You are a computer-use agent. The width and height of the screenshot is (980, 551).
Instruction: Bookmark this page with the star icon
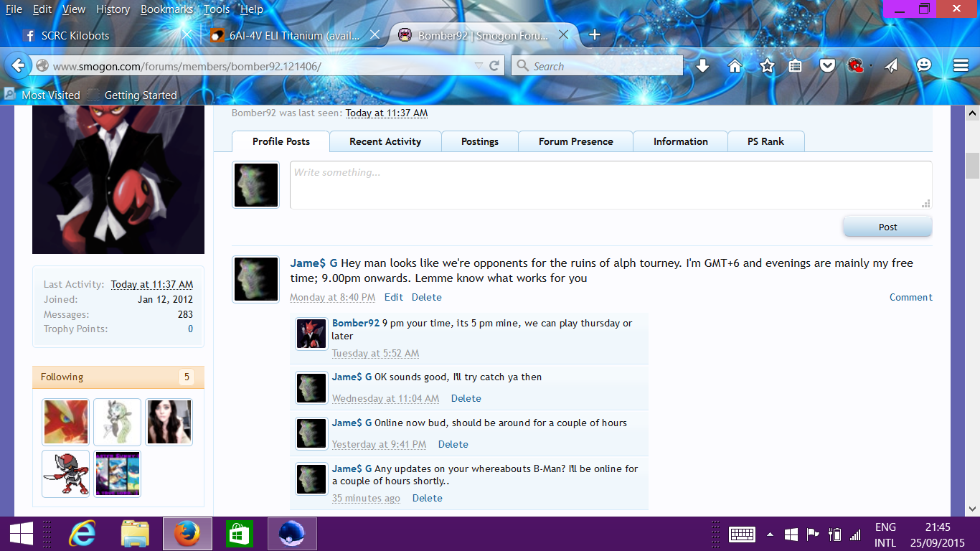click(767, 66)
